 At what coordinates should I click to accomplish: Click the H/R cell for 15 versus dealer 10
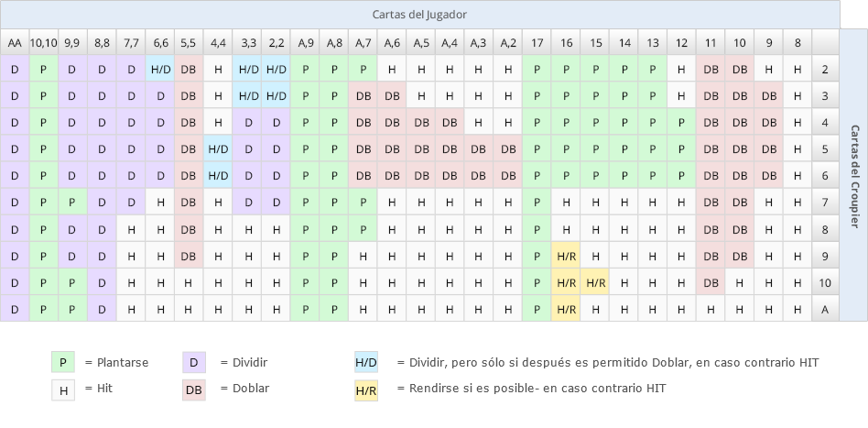coord(595,283)
